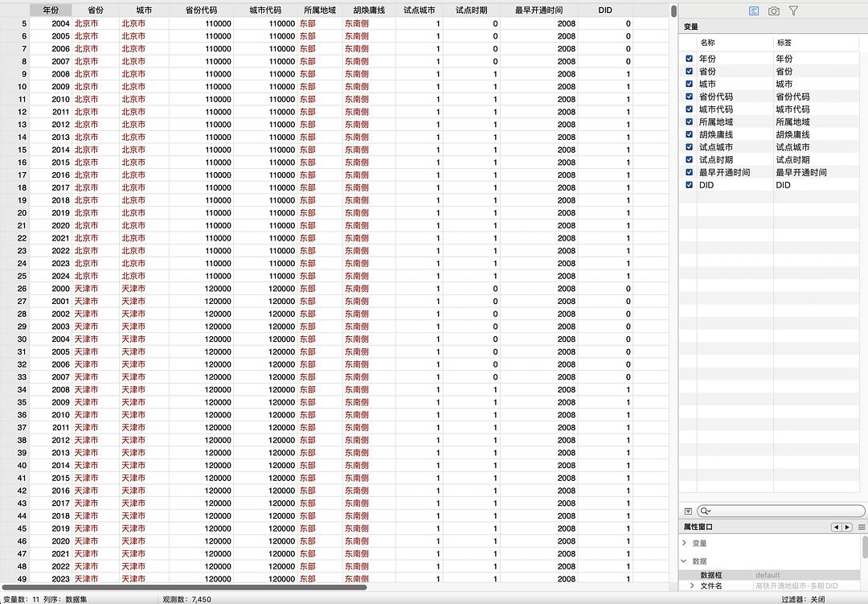Toggle the variable properties list icon

pyautogui.click(x=753, y=10)
